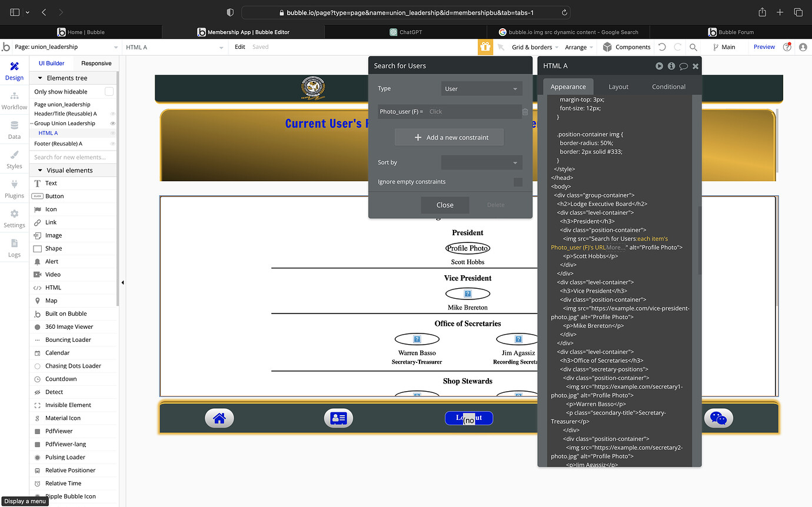Enable Ignore empty constraints in Search for Users
The width and height of the screenshot is (812, 507).
(518, 182)
